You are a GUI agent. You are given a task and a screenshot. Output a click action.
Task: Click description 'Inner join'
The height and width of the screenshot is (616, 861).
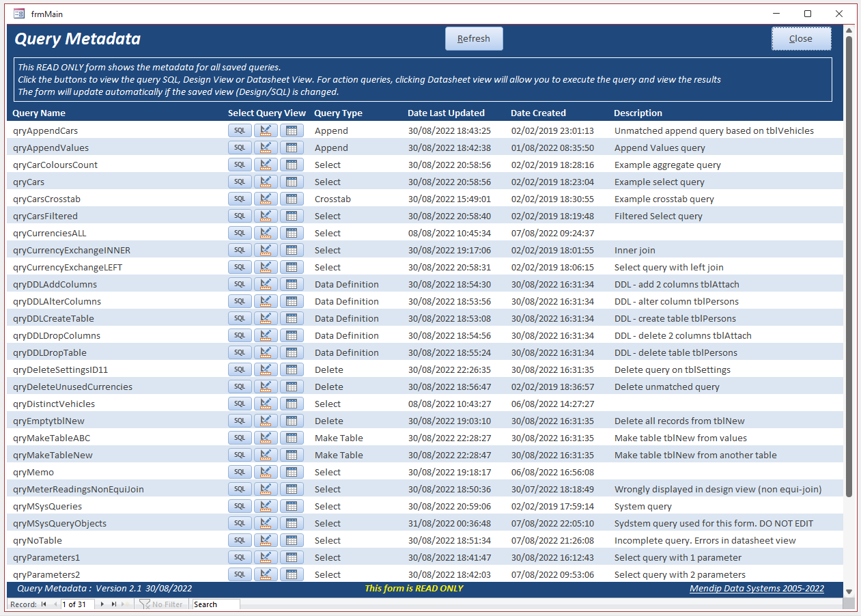pos(634,250)
